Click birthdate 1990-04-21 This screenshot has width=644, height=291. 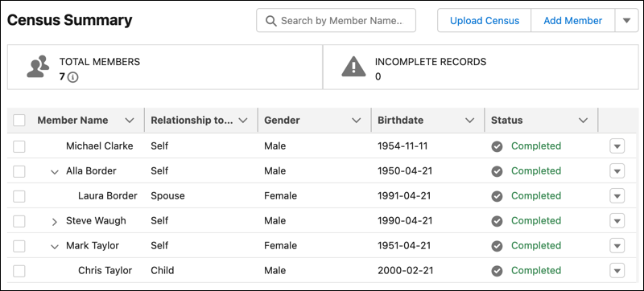pos(405,221)
